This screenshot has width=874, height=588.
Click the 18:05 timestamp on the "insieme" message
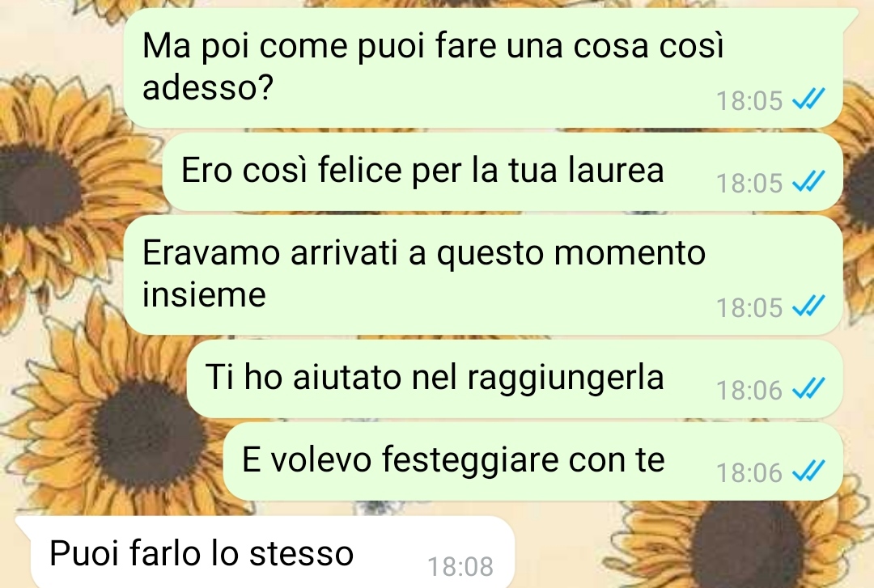point(749,307)
